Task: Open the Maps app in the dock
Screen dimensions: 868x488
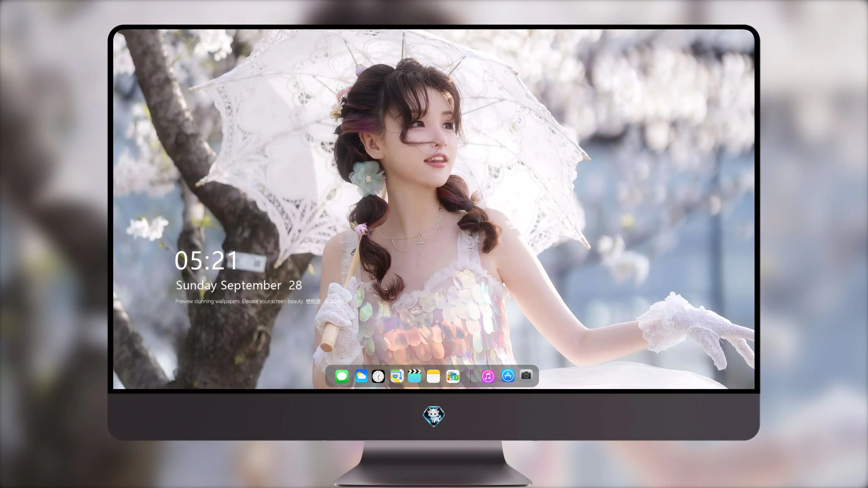Action: coord(397,376)
